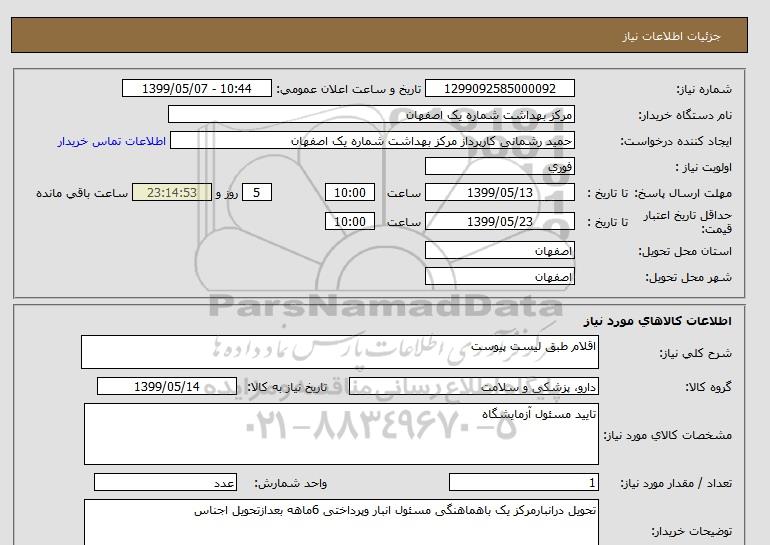The image size is (770, 545).
Task: Select the goods group field دارو، پزشکی و سلامت
Action: 473,386
